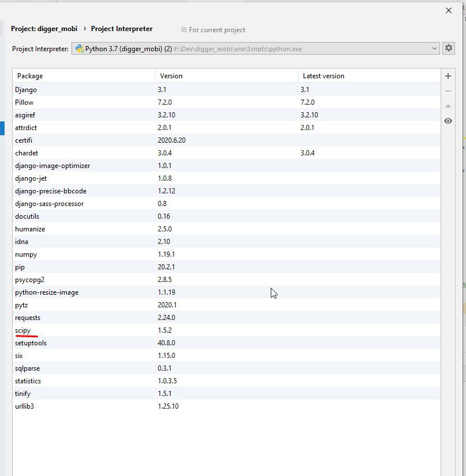Select the humanize package row
Image resolution: width=466 pixels, height=476 pixels.
coord(226,229)
